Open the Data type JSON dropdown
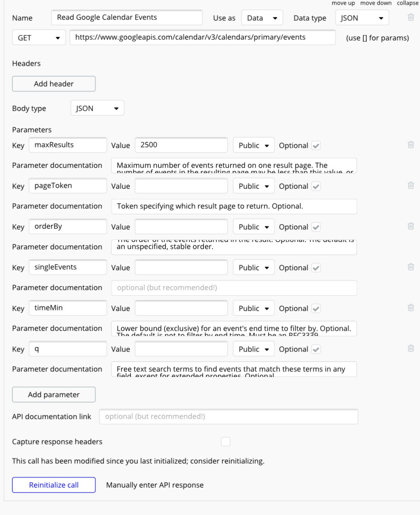Image resolution: width=420 pixels, height=515 pixels. pos(362,18)
